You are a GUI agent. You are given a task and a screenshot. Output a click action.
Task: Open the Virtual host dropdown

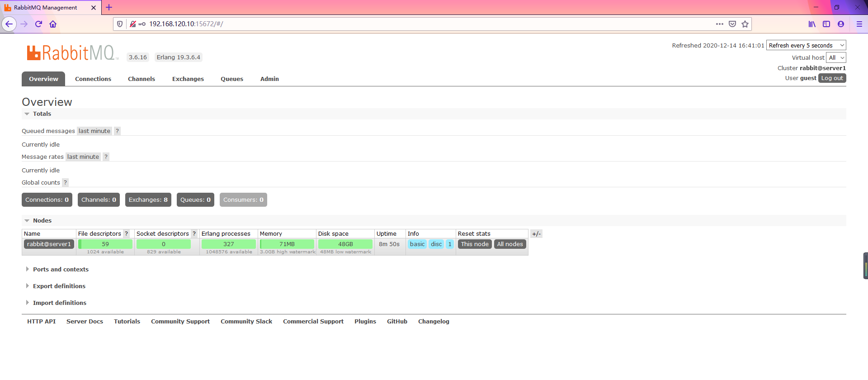point(836,57)
